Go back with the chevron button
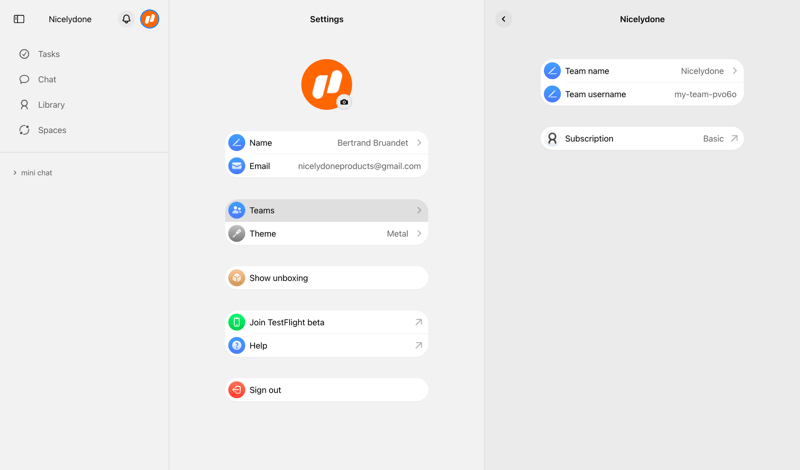 pos(504,19)
